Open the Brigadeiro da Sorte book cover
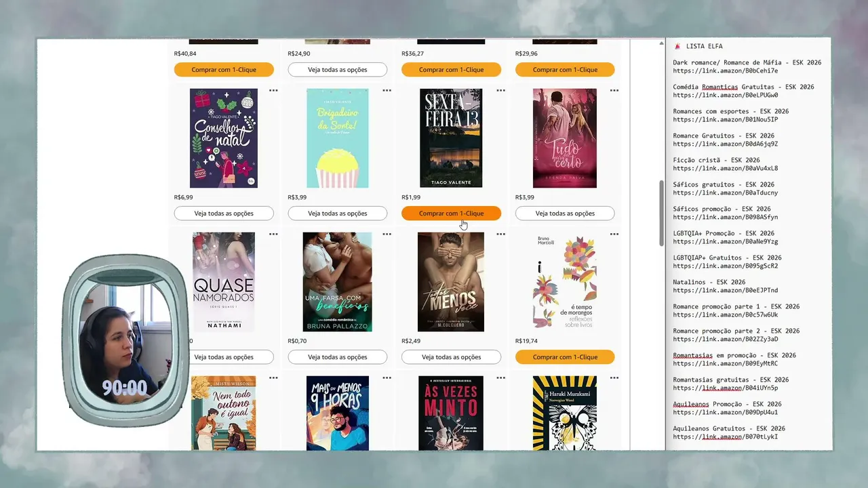The width and height of the screenshot is (868, 488). (x=338, y=138)
